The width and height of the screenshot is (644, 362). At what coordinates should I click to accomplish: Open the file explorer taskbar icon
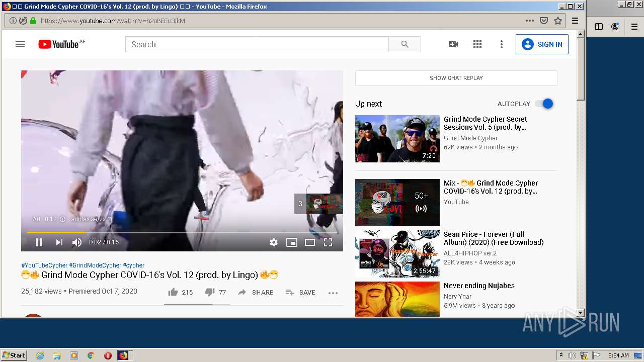pos(57,355)
